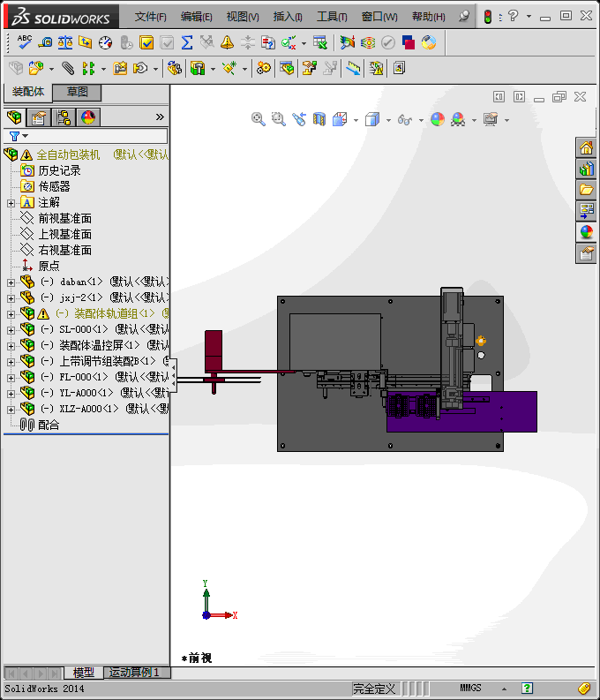Open the 编辑(E) menu
The image size is (600, 700).
pyautogui.click(x=196, y=17)
